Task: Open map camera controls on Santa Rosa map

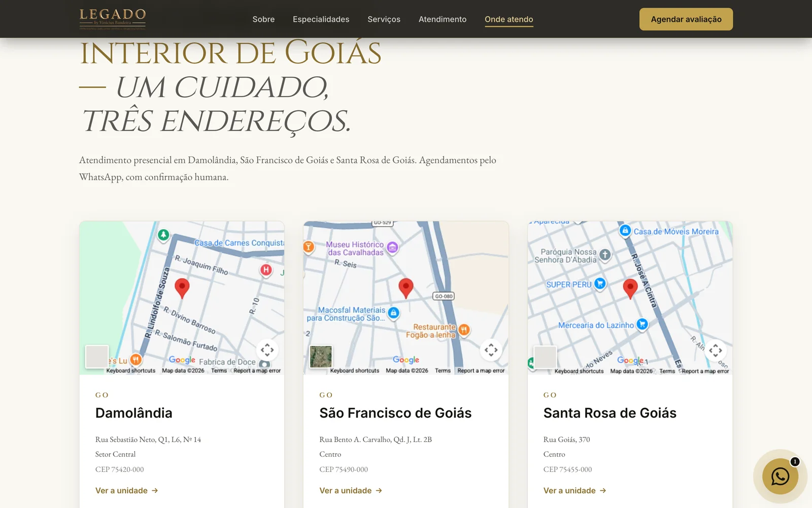Action: click(716, 350)
